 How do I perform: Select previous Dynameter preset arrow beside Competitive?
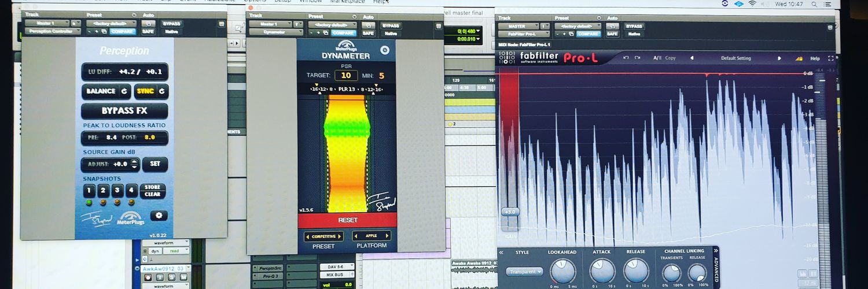[x=307, y=236]
